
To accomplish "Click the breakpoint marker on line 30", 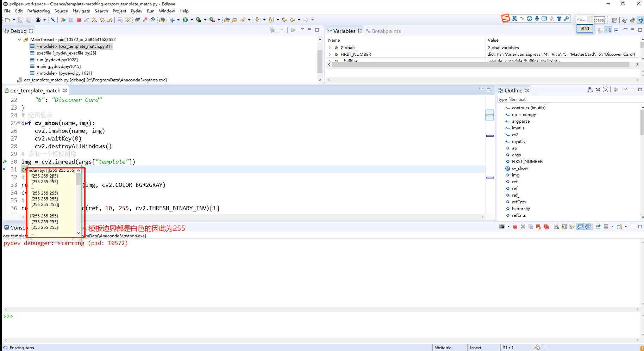I will click(x=5, y=162).
